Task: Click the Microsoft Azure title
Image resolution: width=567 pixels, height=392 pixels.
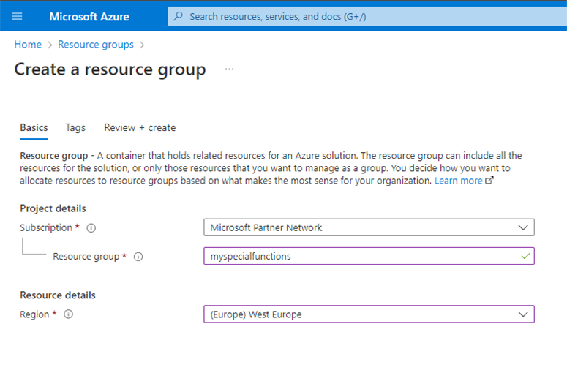Action: [x=89, y=17]
